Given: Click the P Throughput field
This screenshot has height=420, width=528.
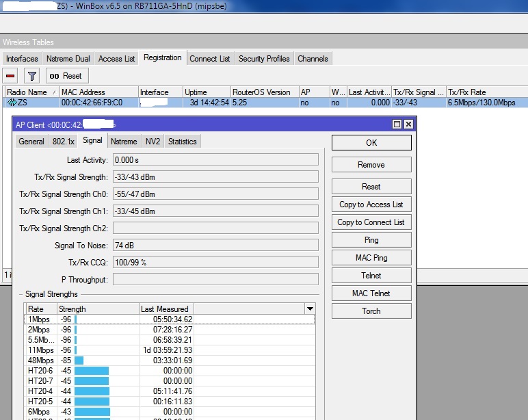Looking at the screenshot, I should click(x=215, y=280).
